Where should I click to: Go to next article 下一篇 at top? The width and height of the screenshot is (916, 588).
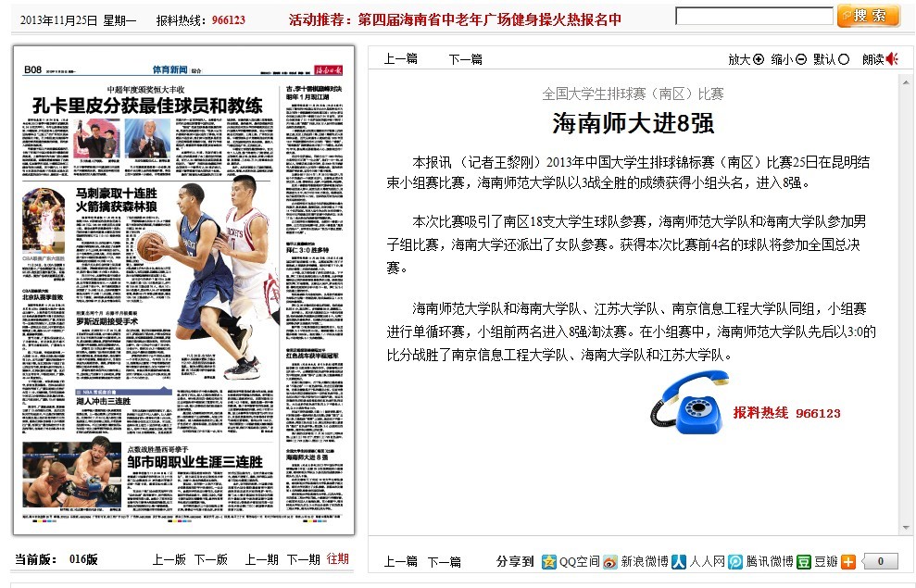[465, 59]
